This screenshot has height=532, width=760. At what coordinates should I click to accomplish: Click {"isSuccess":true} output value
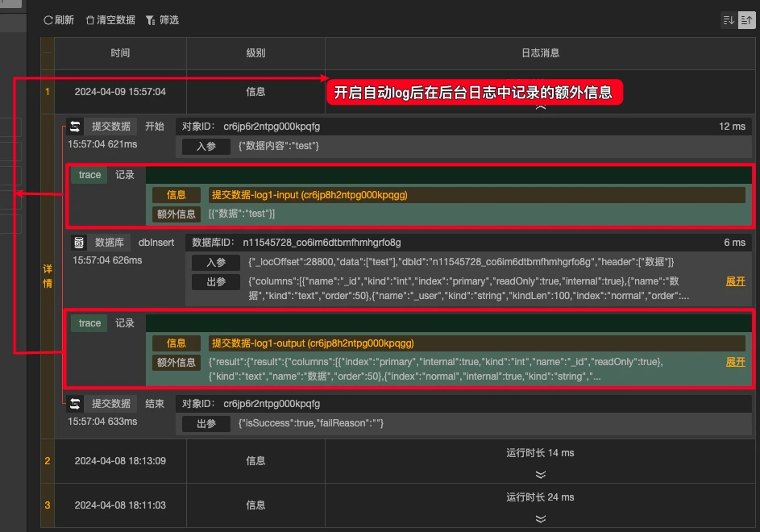click(x=310, y=423)
